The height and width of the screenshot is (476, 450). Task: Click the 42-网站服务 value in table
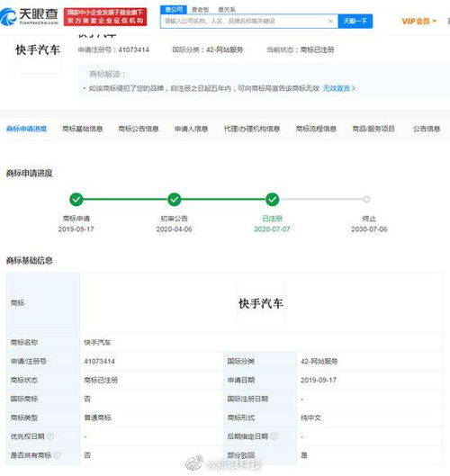319,361
